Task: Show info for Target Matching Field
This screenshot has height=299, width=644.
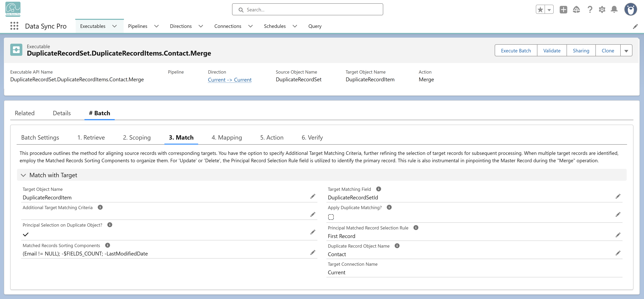Action: [379, 189]
